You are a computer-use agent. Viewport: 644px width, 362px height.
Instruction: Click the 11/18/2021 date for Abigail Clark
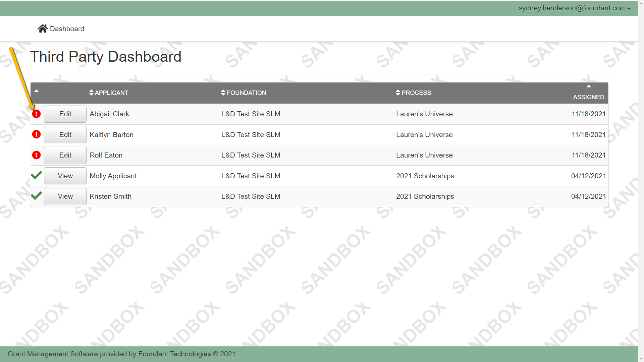589,114
